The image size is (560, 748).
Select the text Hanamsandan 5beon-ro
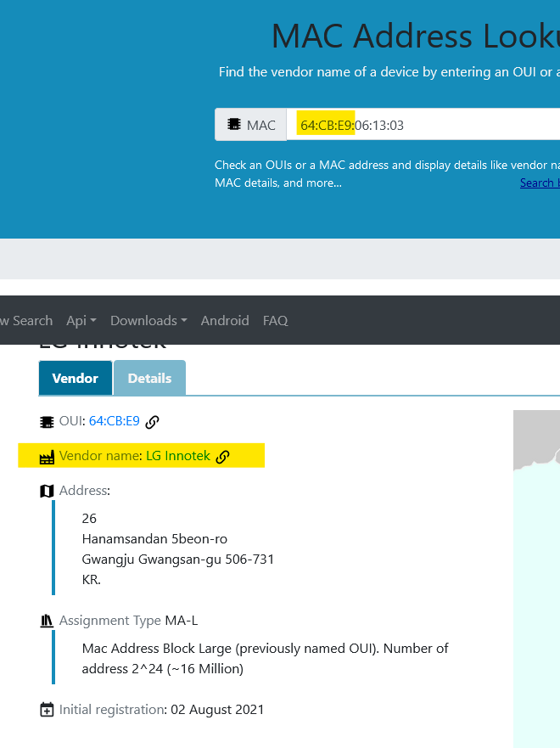154,539
